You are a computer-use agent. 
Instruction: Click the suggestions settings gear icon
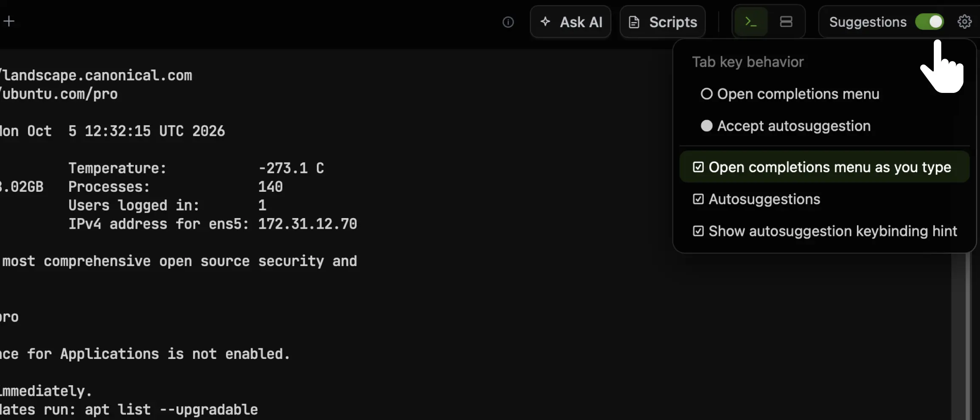click(x=964, y=22)
